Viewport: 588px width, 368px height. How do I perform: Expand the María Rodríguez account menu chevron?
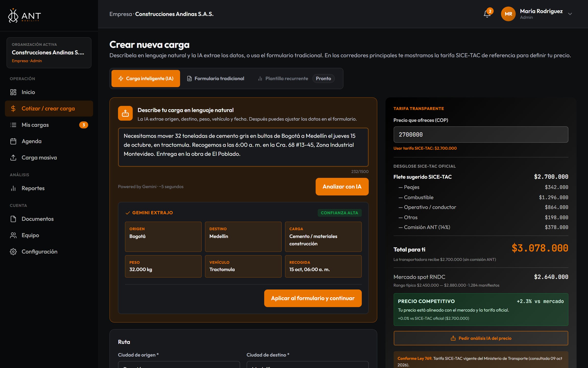[570, 14]
